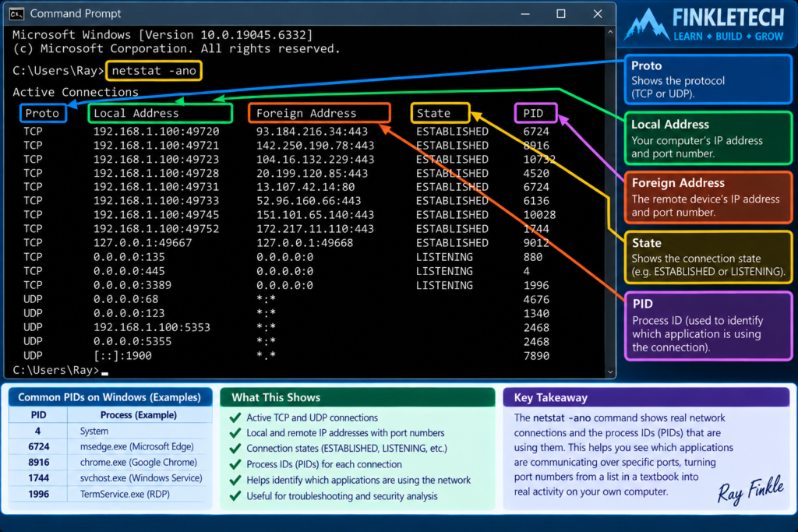798x532 pixels.
Task: Click the scrollbar up arrow in Command Prompt
Action: click(610, 31)
